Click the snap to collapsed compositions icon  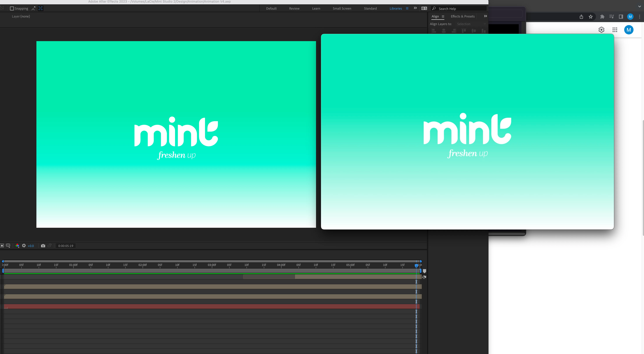(40, 8)
